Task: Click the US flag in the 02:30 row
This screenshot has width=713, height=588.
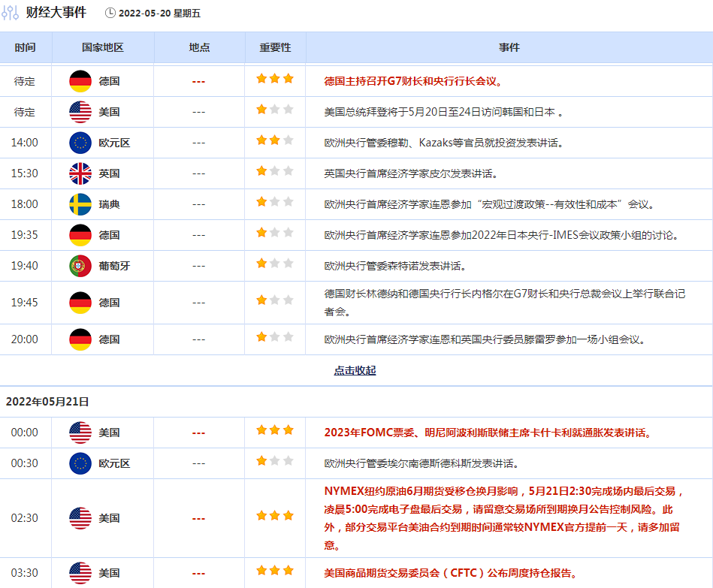Action: coord(80,518)
